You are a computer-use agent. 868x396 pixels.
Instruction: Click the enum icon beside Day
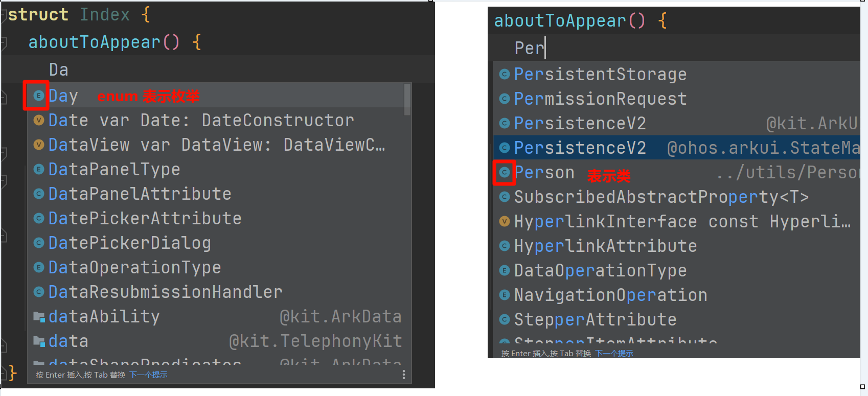click(38, 96)
